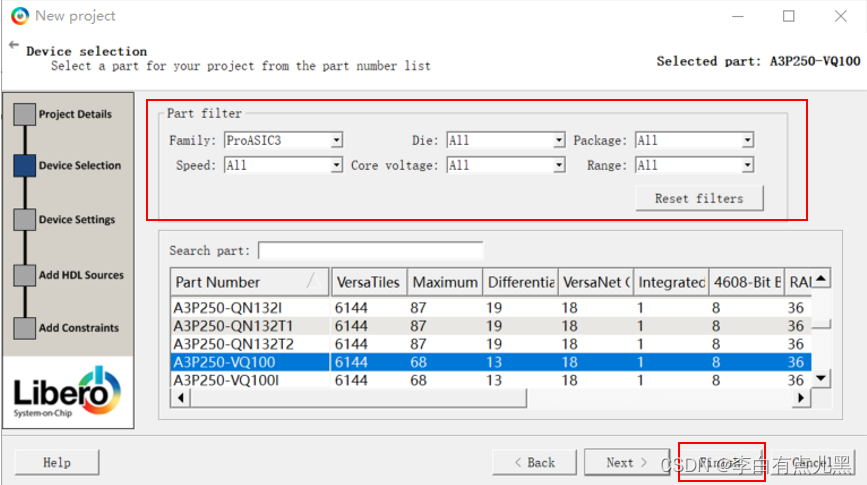Image resolution: width=867 pixels, height=485 pixels.
Task: Click the table's scroll right arrow
Action: click(x=801, y=398)
